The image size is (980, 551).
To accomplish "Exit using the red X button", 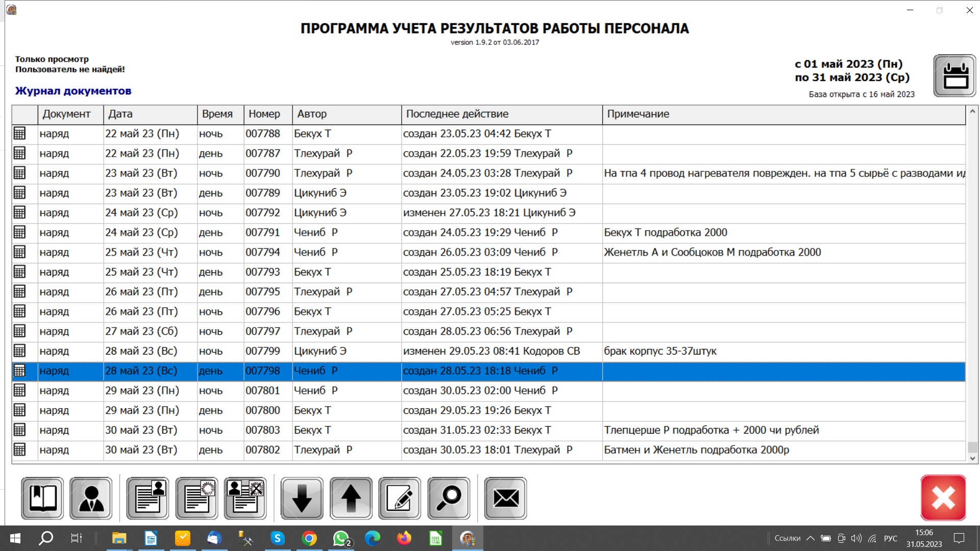I will [x=942, y=497].
